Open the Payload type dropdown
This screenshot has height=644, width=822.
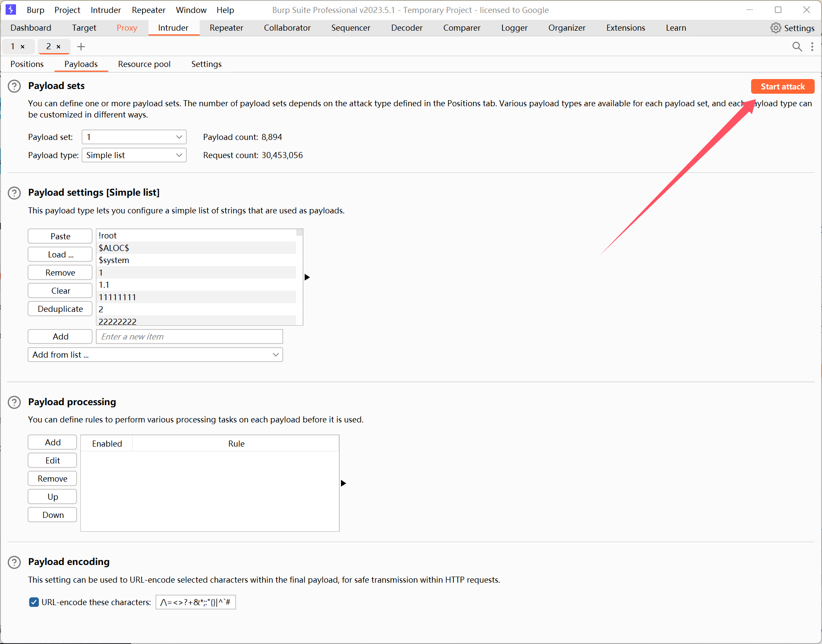pyautogui.click(x=134, y=155)
